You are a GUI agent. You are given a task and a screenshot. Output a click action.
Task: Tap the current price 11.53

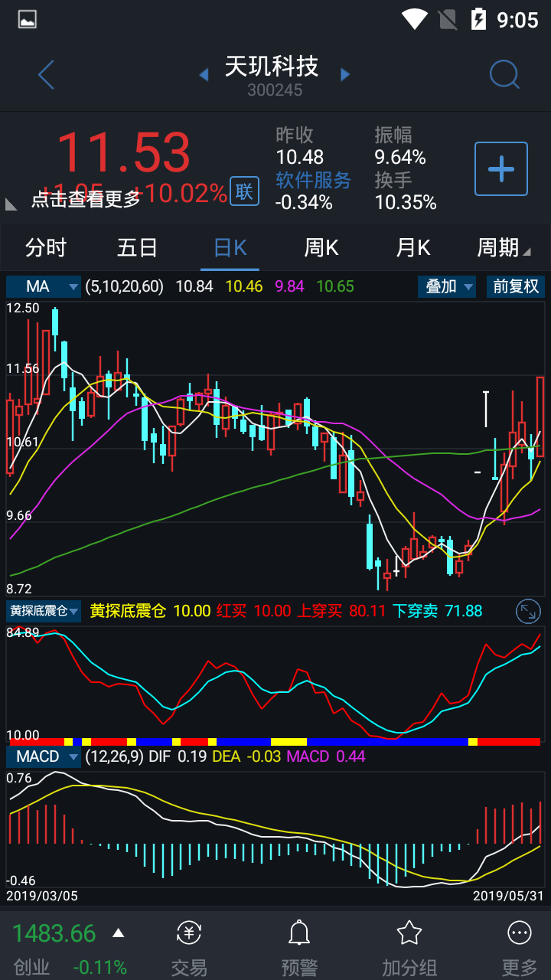point(122,152)
